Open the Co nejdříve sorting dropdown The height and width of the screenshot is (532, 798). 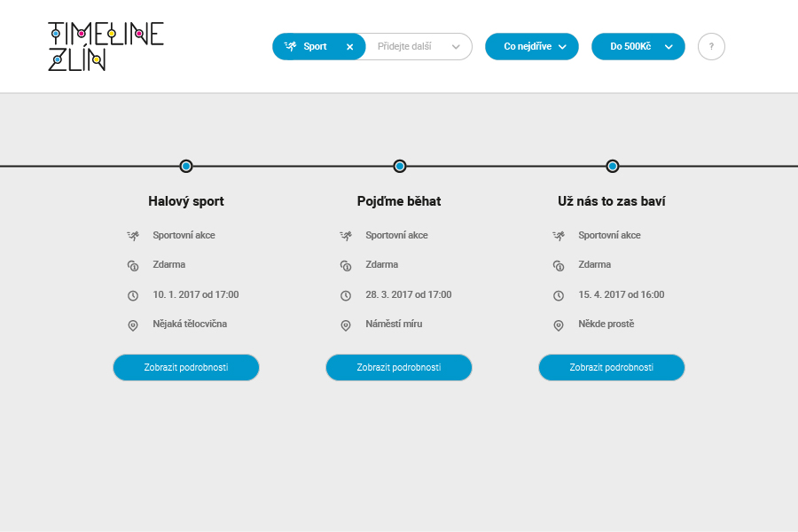pos(531,46)
